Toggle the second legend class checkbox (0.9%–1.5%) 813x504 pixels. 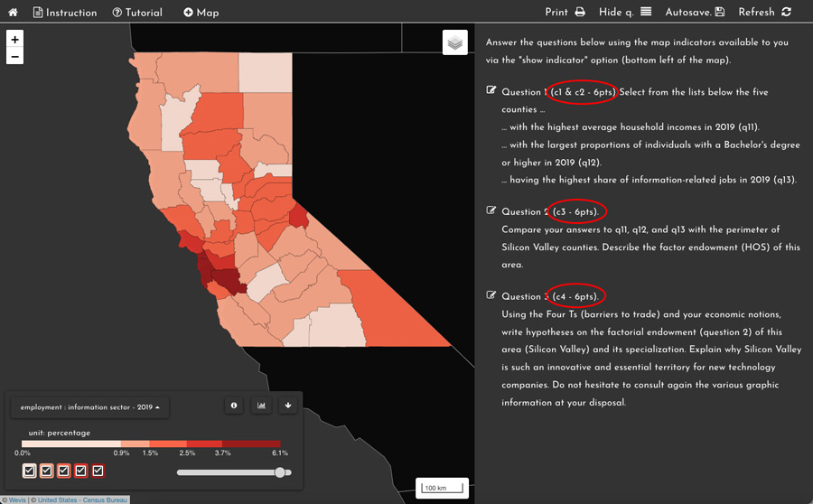tap(47, 471)
